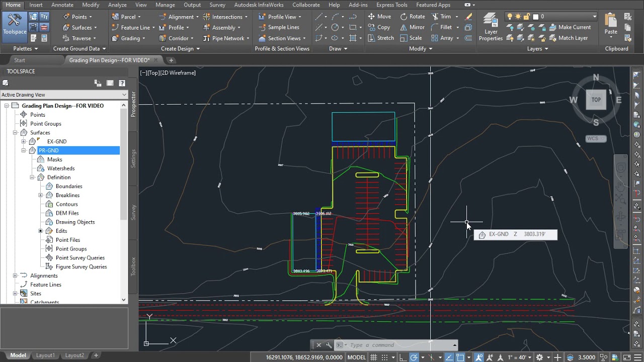
Task: Open the Annotate ribbon tab
Action: click(62, 5)
